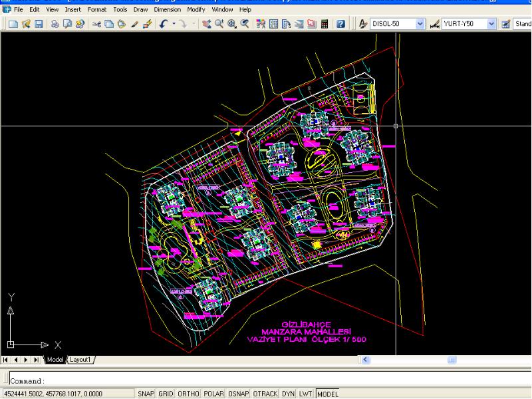Viewport: 532px width, 399px height.
Task: Open DesignCenter icon
Action: pos(273,24)
